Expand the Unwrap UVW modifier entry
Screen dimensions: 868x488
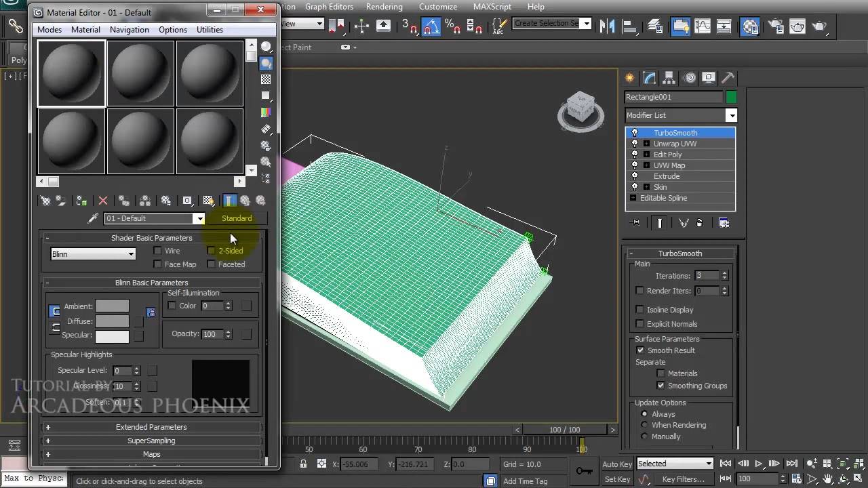[646, 144]
